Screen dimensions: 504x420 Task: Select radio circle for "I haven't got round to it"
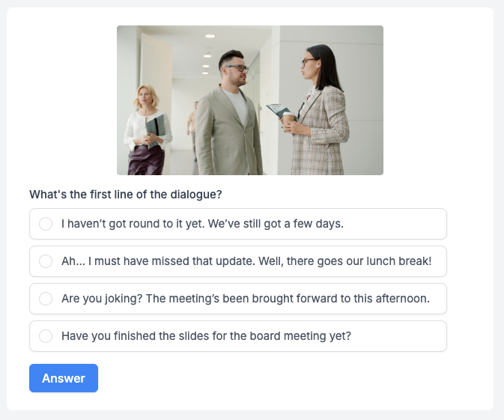(46, 224)
